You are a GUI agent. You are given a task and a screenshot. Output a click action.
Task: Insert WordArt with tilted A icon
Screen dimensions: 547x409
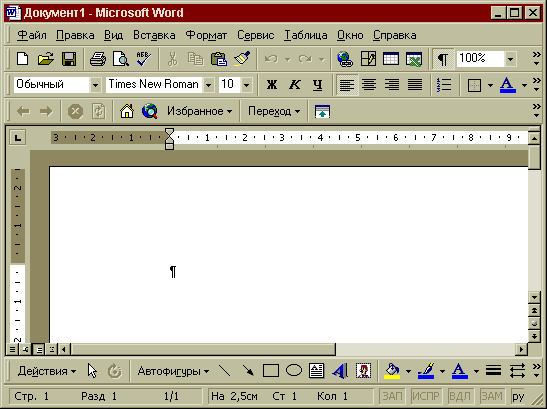click(x=340, y=371)
